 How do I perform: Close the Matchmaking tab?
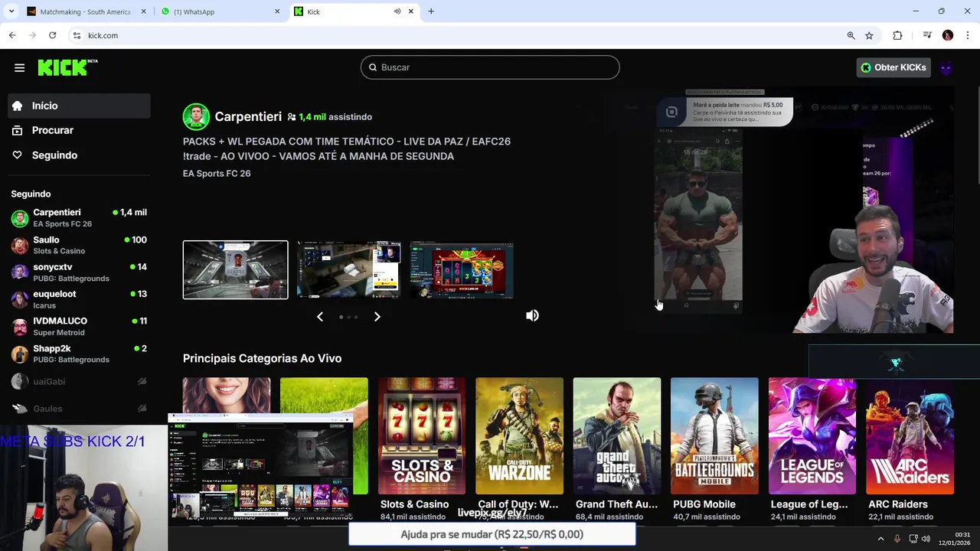(142, 11)
